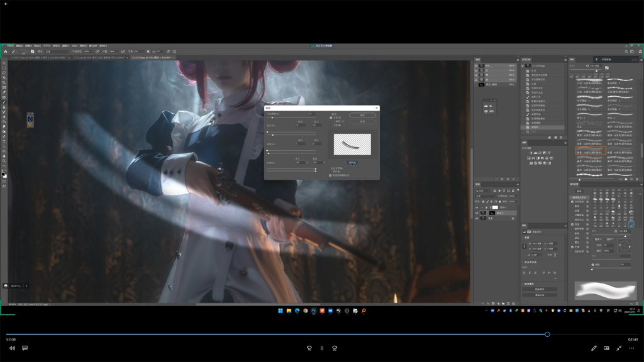Select the Zoom magnifier tool in the toolbar

pos(4,161)
